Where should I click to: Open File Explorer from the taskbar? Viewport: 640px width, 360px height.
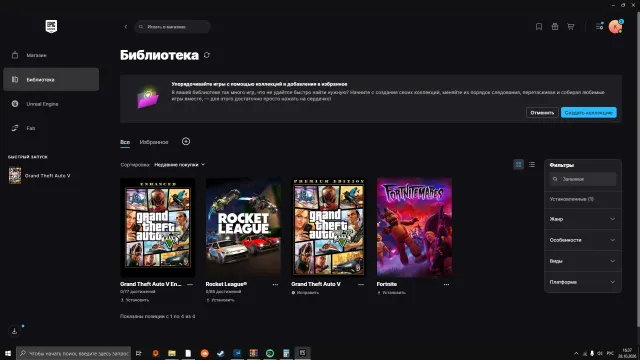172,353
